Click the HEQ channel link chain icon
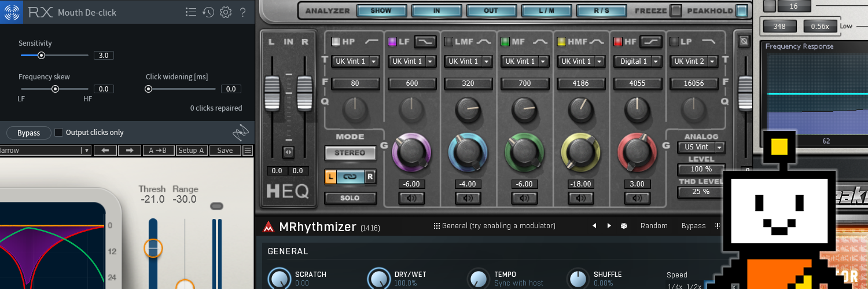The height and width of the screenshot is (289, 868). click(x=350, y=177)
